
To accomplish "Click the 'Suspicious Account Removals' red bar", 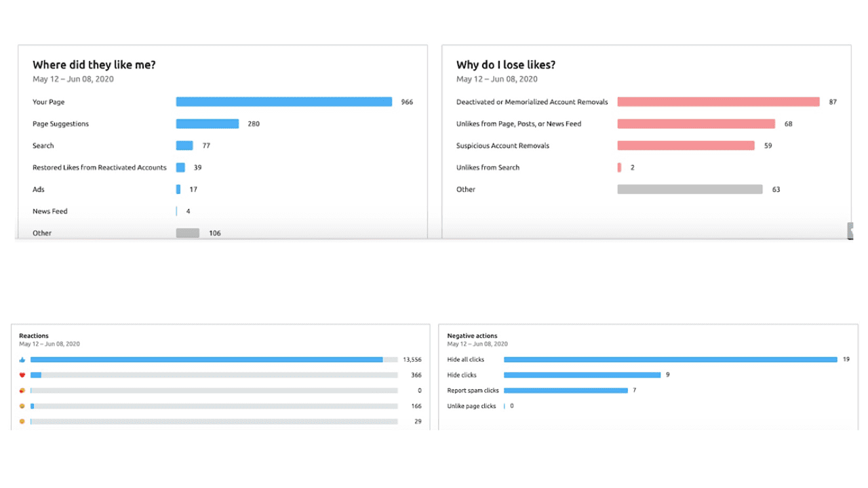I will pyautogui.click(x=685, y=145).
